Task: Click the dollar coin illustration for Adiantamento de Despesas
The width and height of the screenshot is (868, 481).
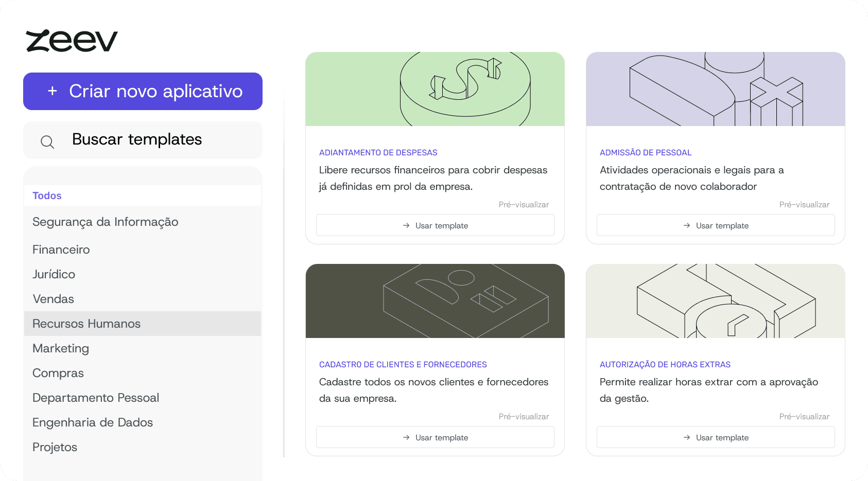Action: [x=435, y=88]
